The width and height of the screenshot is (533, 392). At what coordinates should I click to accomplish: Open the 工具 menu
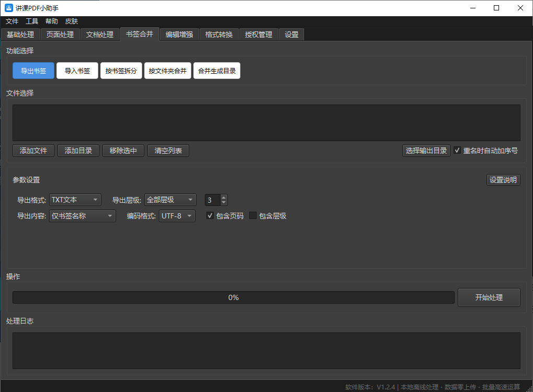point(32,21)
